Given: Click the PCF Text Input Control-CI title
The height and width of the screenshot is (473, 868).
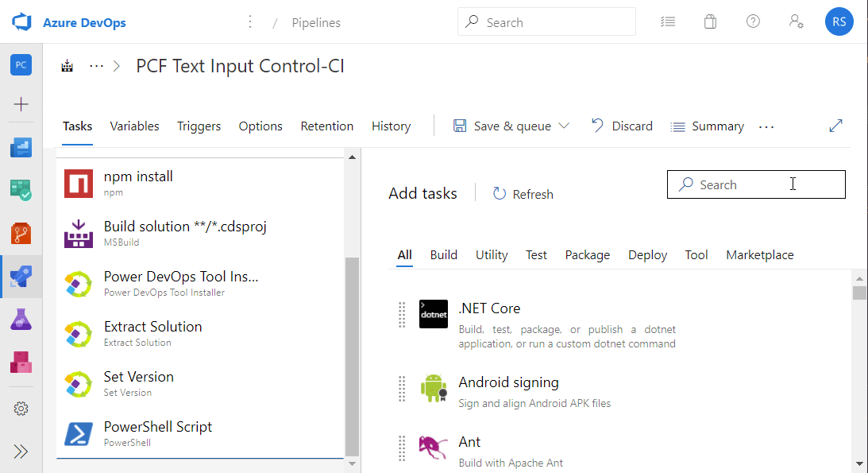Looking at the screenshot, I should 241,66.
